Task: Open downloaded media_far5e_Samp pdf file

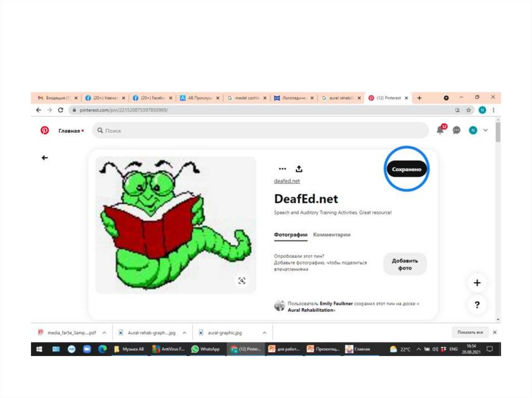Action: tap(72, 333)
